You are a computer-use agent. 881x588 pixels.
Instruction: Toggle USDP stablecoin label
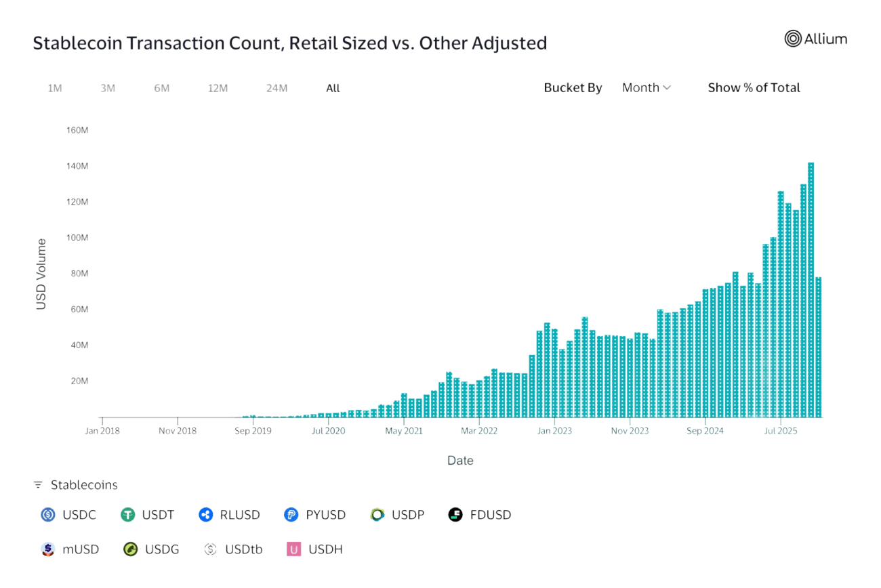pyautogui.click(x=408, y=515)
